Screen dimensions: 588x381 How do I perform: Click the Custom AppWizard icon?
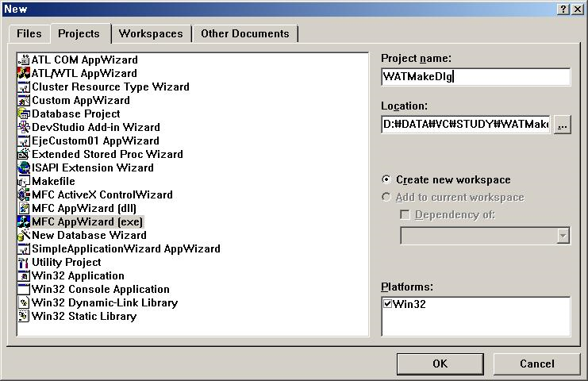click(x=24, y=100)
